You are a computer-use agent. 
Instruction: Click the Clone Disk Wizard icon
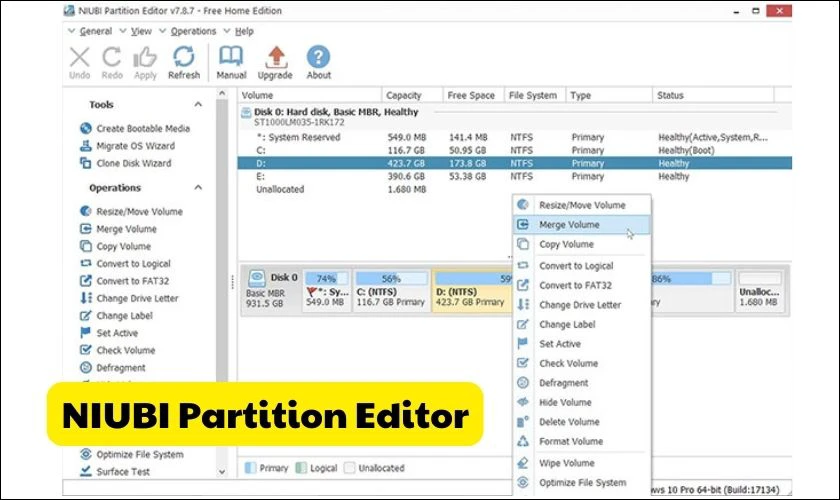[86, 163]
